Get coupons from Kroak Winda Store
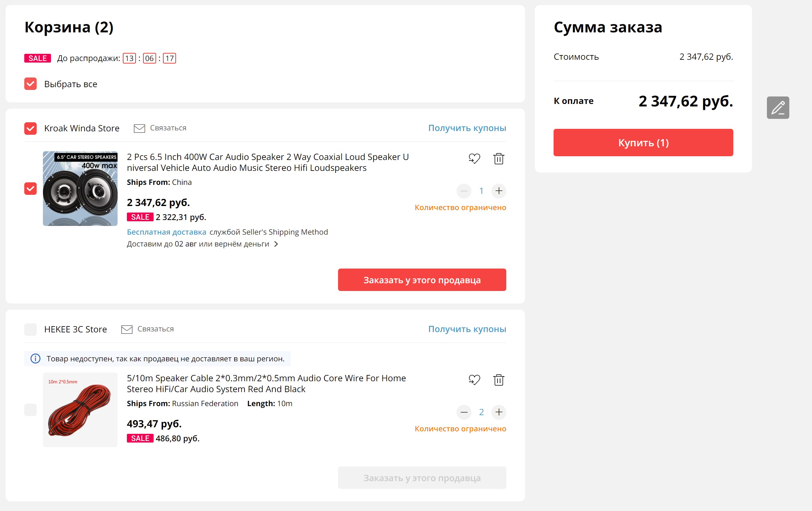Image resolution: width=812 pixels, height=511 pixels. click(467, 128)
